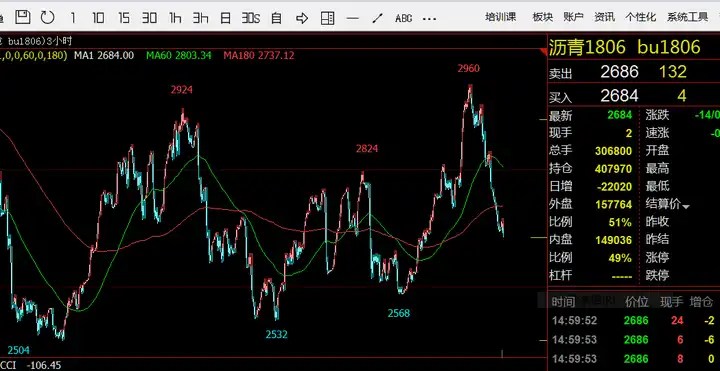Click the 系统工具 button
This screenshot has height=371, width=720.
[x=688, y=17]
